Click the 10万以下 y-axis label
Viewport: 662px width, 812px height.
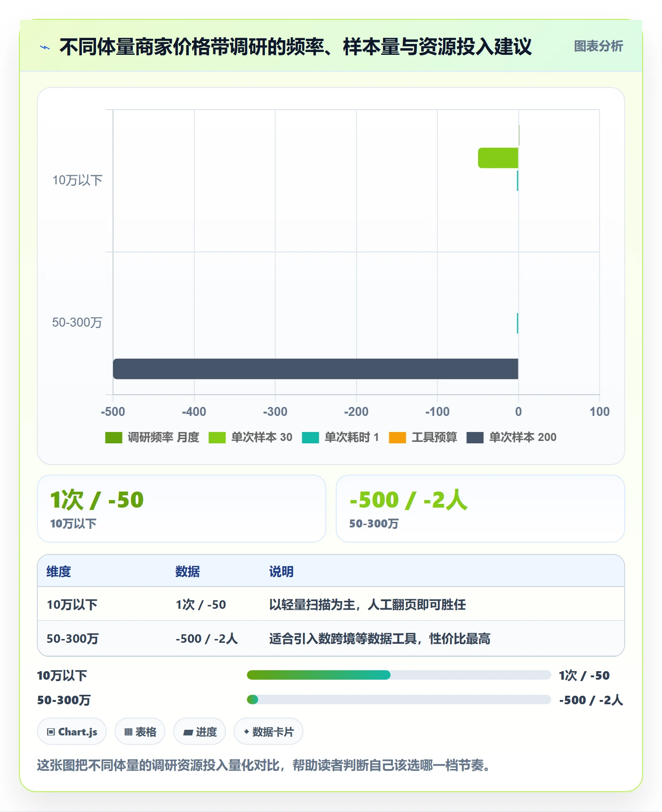pyautogui.click(x=78, y=180)
